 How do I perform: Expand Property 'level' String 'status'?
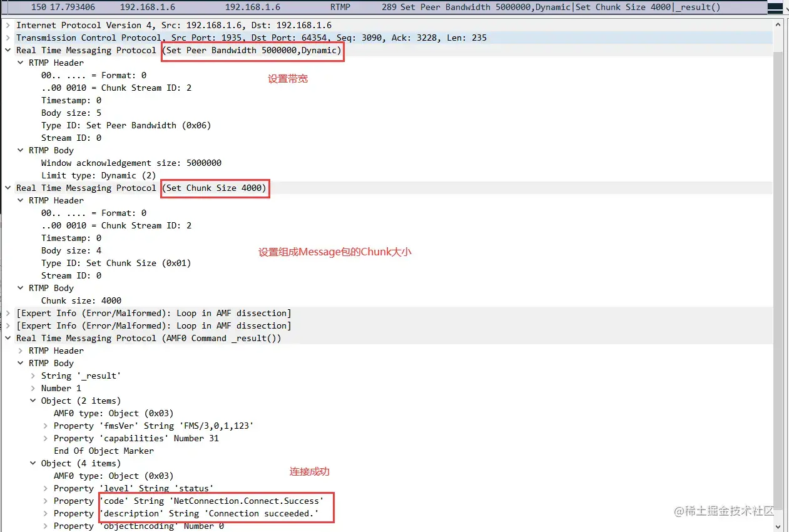(46, 488)
